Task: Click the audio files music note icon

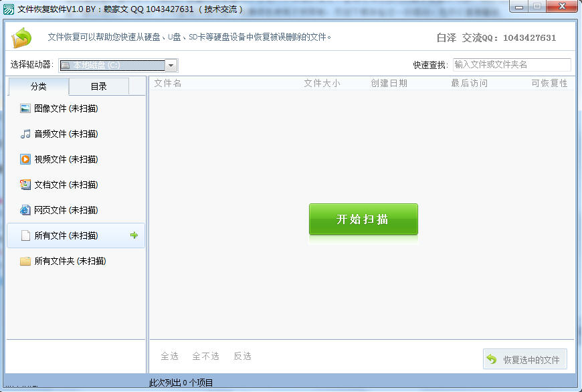Action: [25, 134]
